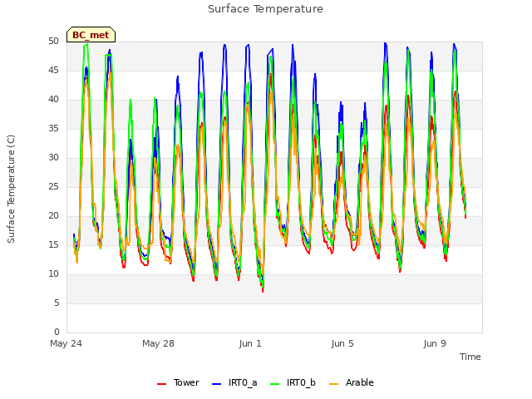Click the 45 y-axis tick label

point(53,71)
